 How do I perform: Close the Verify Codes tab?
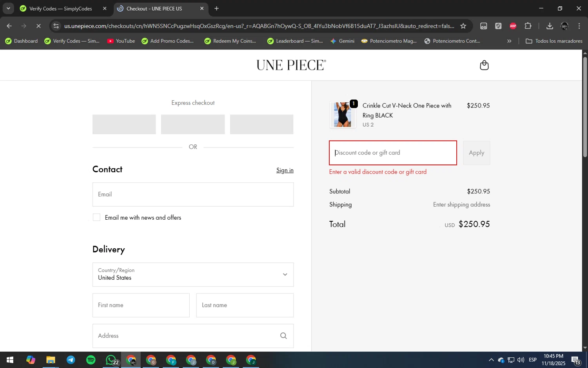point(105,8)
